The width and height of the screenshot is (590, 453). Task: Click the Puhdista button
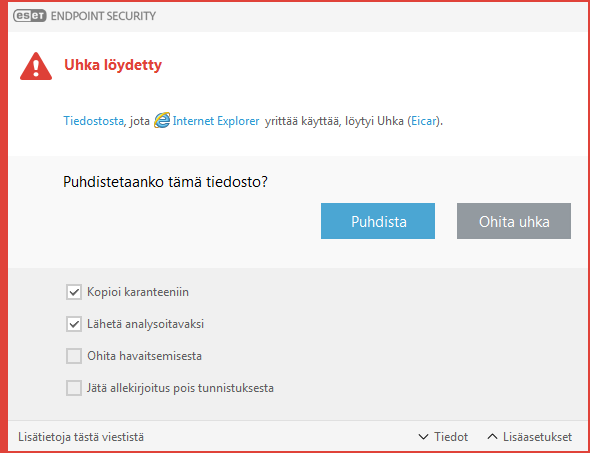tap(378, 221)
